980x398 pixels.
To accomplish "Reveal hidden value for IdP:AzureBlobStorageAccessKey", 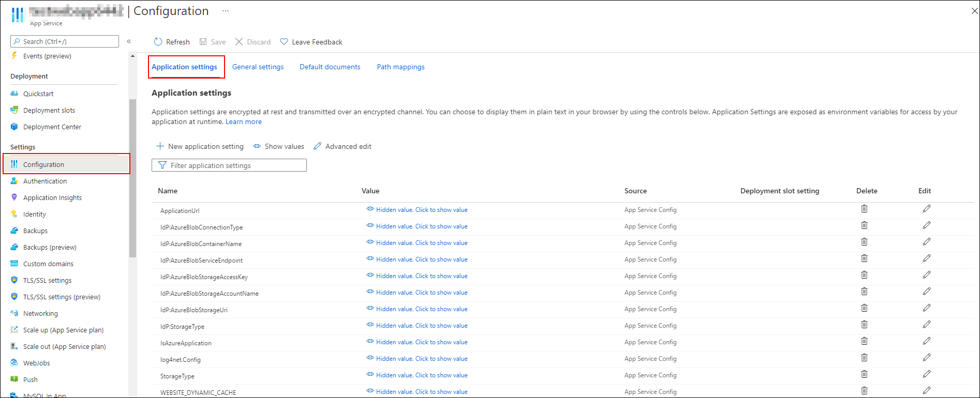I will click(417, 276).
